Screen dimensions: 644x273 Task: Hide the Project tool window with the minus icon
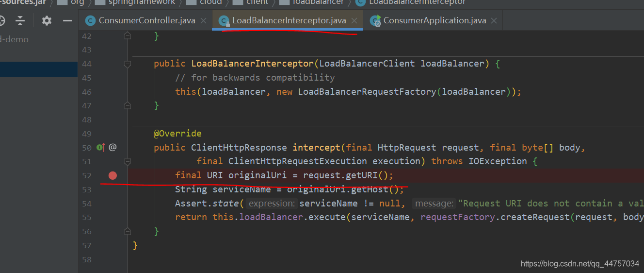pyautogui.click(x=67, y=20)
